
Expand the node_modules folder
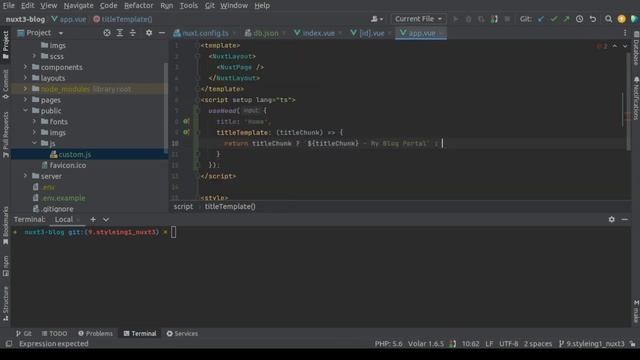[25, 89]
